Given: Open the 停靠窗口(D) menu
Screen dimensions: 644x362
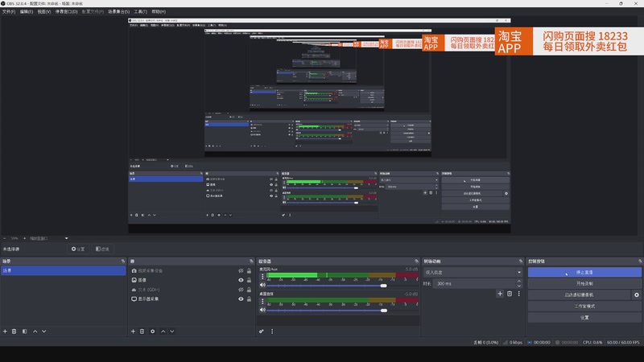Looking at the screenshot, I should click(67, 11).
